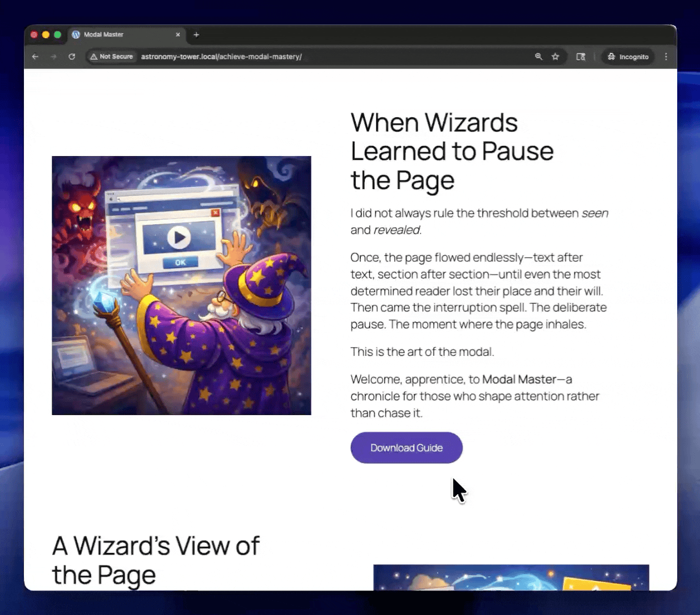Close the Modal Master tab
This screenshot has width=700, height=615.
(178, 35)
